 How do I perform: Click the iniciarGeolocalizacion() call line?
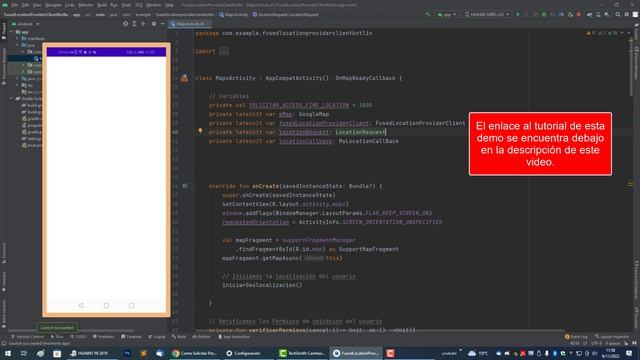[x=262, y=285]
